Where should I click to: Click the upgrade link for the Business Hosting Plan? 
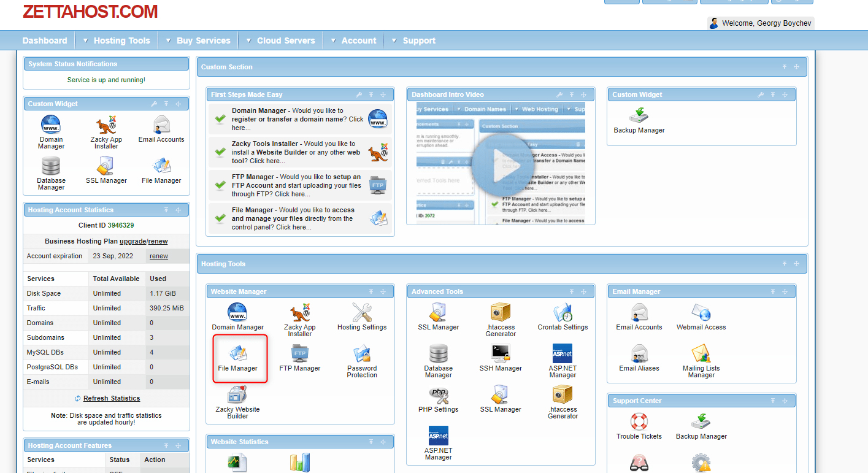[x=133, y=241]
